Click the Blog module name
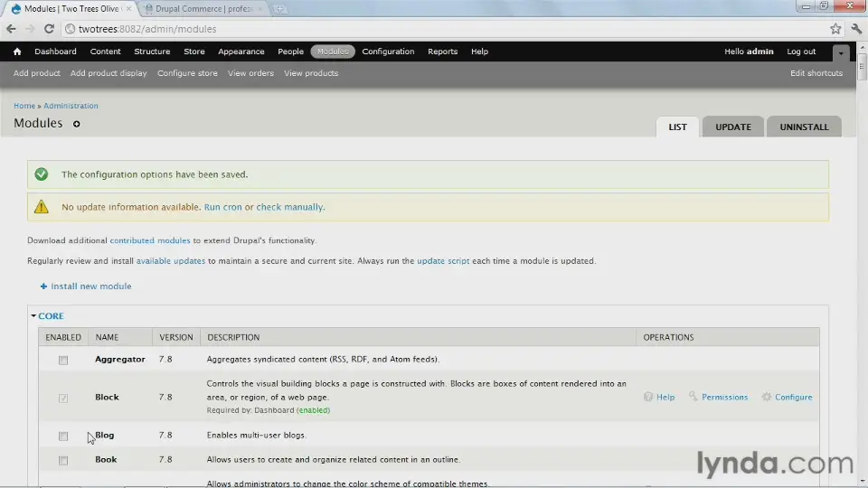 [105, 435]
